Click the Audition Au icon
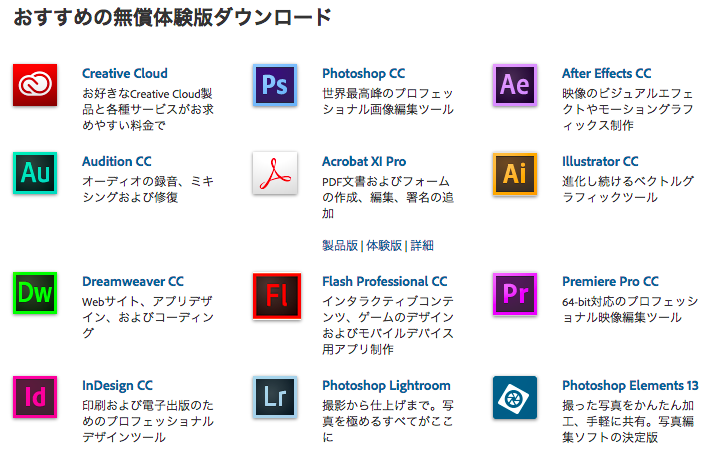The image size is (706, 456). (35, 173)
